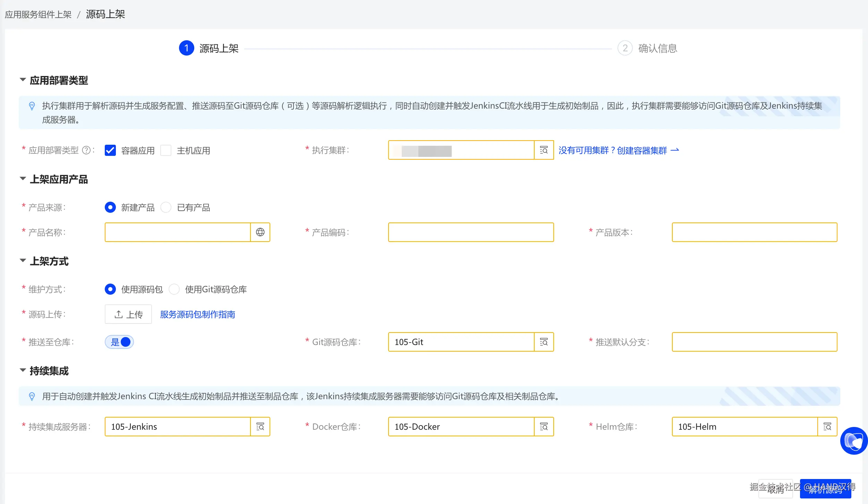Open the 持续集成服务器 lookup search icon
868x504 pixels.
pyautogui.click(x=260, y=427)
